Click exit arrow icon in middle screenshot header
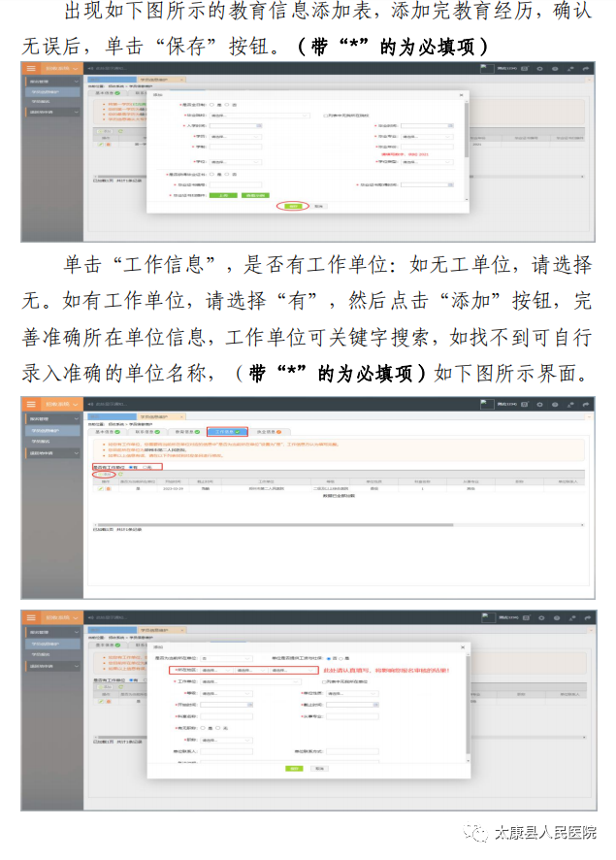616x860 pixels. (585, 404)
